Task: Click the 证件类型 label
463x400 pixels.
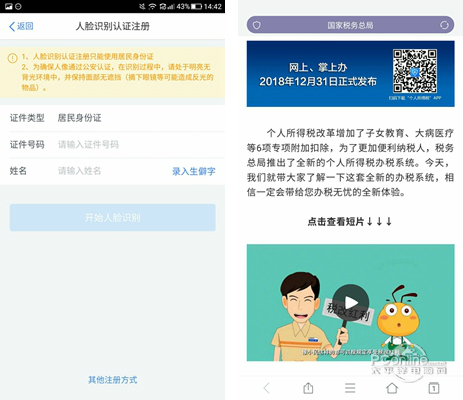Action: (x=27, y=118)
